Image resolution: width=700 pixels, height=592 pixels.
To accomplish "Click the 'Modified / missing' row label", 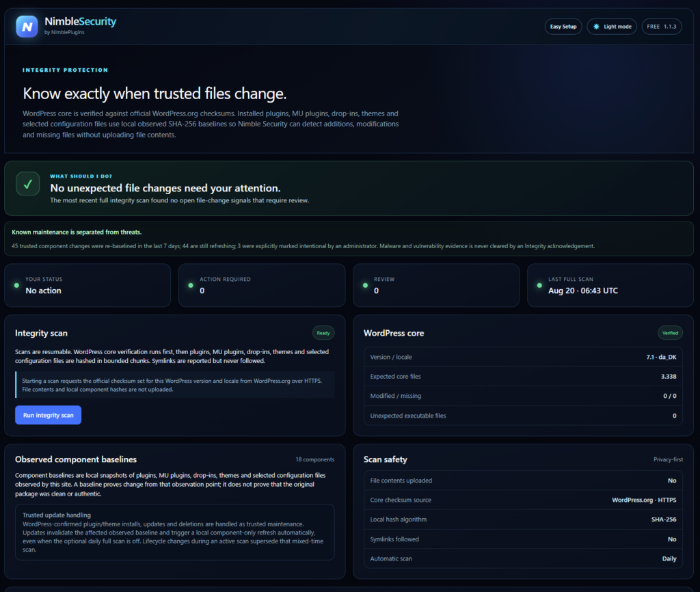I will tap(396, 396).
